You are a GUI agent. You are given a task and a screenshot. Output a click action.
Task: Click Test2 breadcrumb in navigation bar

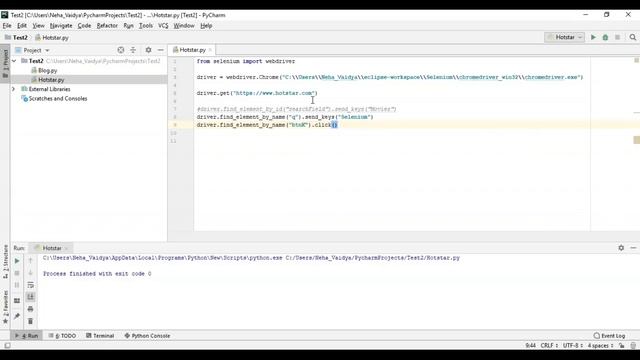[16, 38]
